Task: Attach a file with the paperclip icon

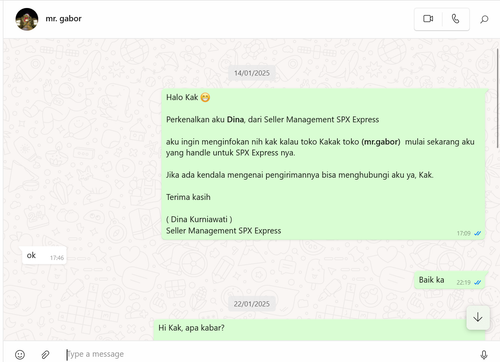Action: pyautogui.click(x=45, y=354)
